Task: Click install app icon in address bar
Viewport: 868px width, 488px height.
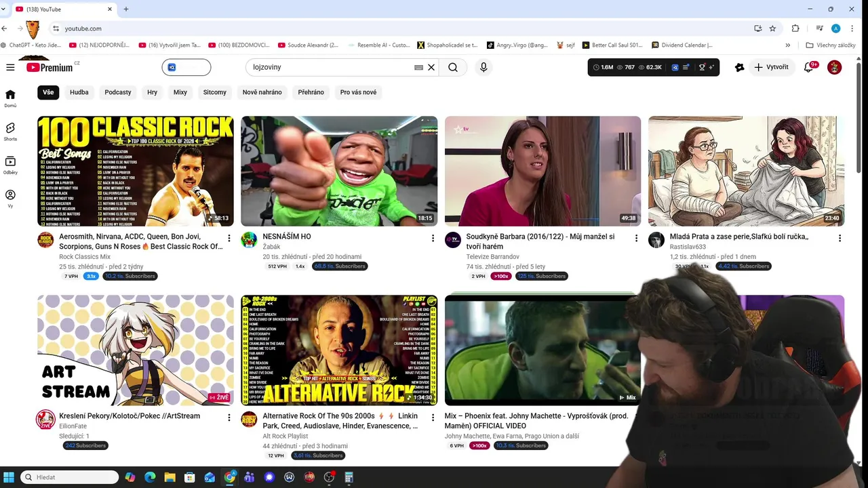Action: point(757,28)
